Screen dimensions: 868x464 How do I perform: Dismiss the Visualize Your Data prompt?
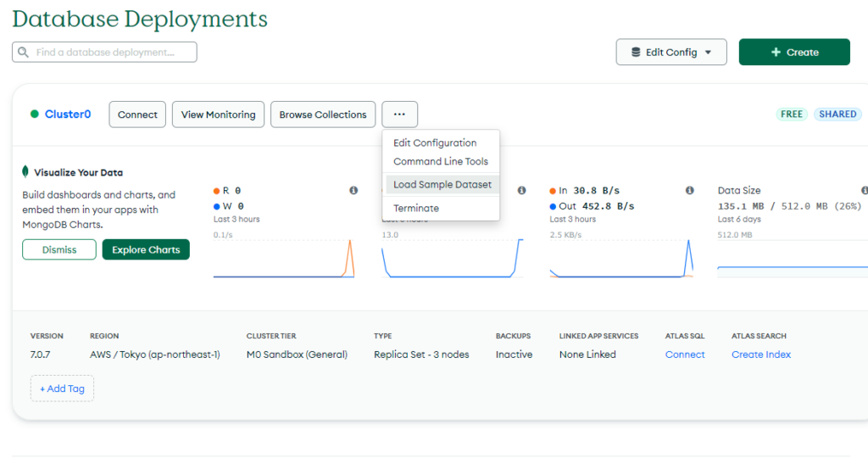(x=59, y=249)
